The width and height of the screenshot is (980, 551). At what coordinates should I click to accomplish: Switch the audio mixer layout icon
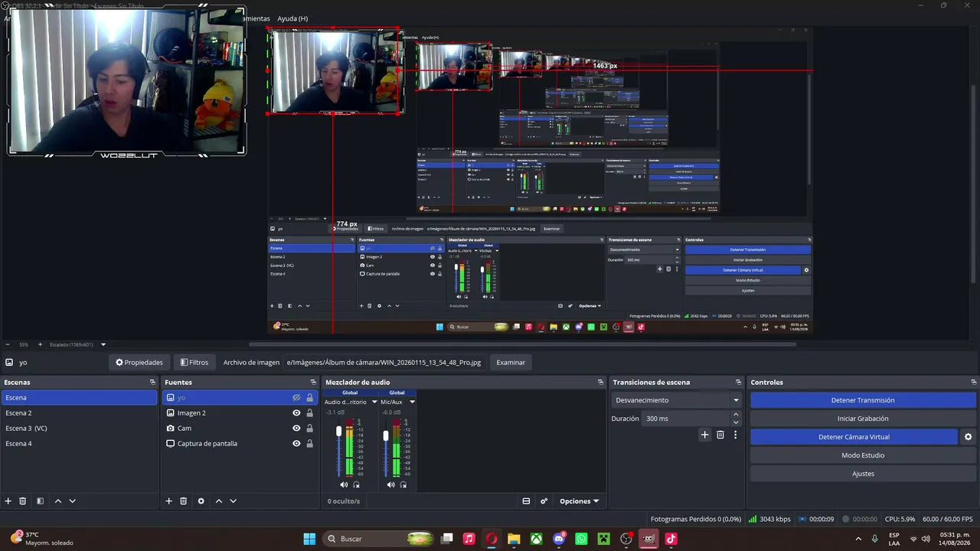coord(526,501)
